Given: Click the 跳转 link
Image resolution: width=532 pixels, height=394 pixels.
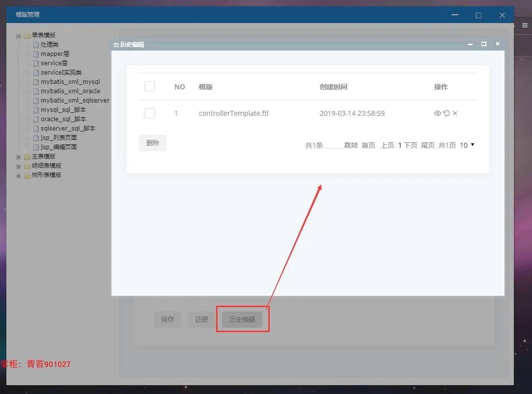Looking at the screenshot, I should pyautogui.click(x=351, y=145).
